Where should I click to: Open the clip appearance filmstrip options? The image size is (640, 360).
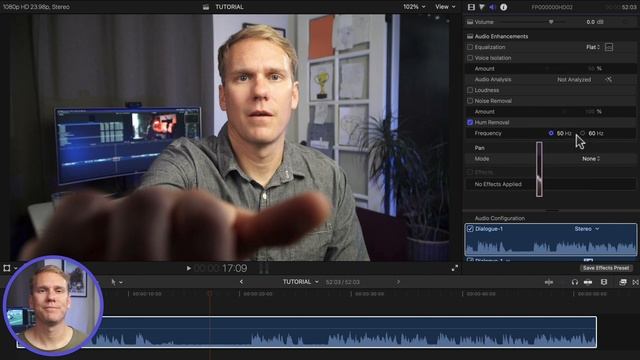coord(604,282)
